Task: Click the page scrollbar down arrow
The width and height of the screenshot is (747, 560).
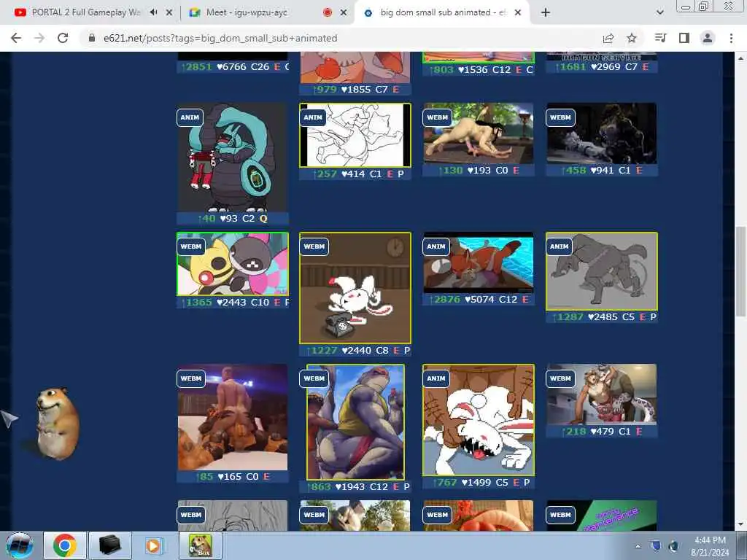Action: point(740,524)
